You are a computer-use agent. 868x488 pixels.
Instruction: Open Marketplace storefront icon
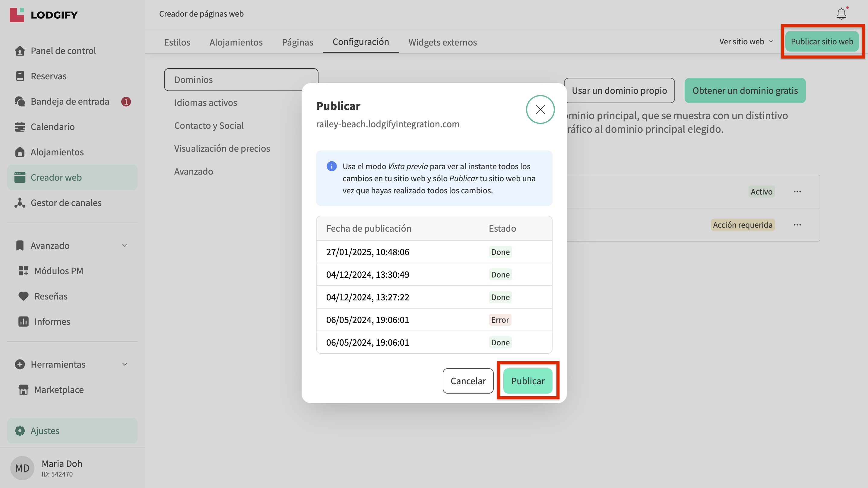click(x=23, y=390)
